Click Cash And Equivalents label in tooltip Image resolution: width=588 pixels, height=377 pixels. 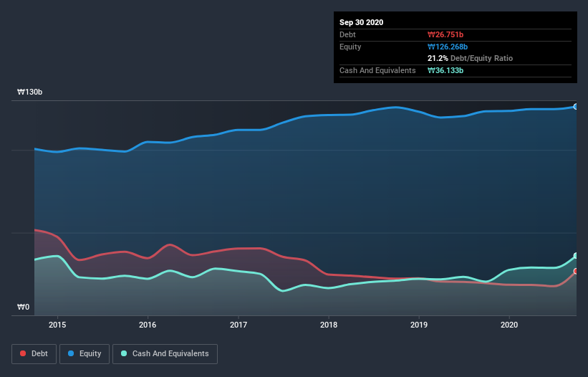point(377,70)
